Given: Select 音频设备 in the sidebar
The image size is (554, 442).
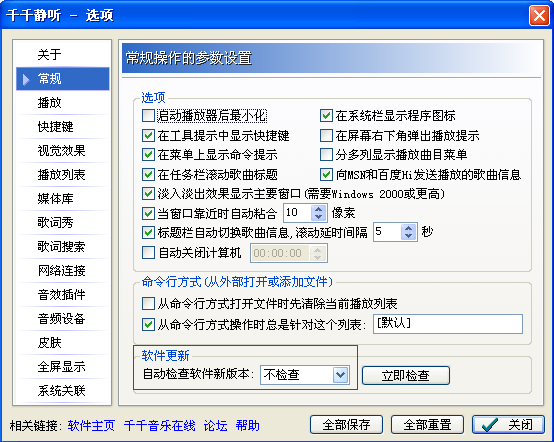Looking at the screenshot, I should [63, 319].
